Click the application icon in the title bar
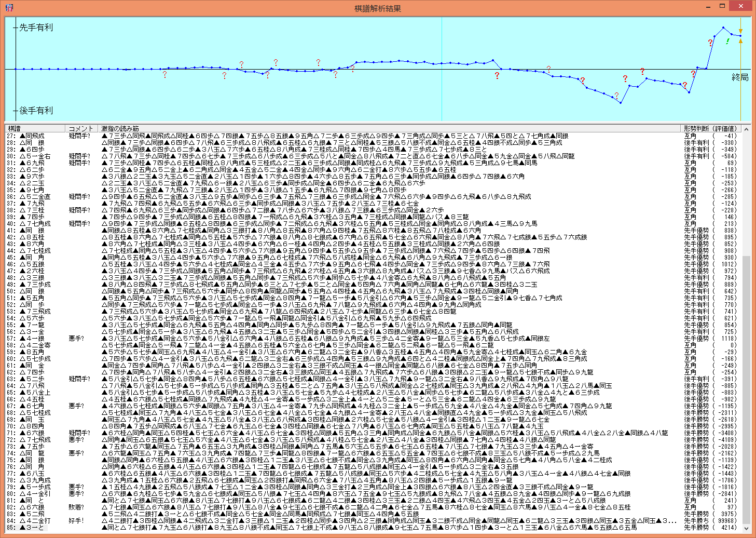The image size is (756, 538). (x=9, y=7)
